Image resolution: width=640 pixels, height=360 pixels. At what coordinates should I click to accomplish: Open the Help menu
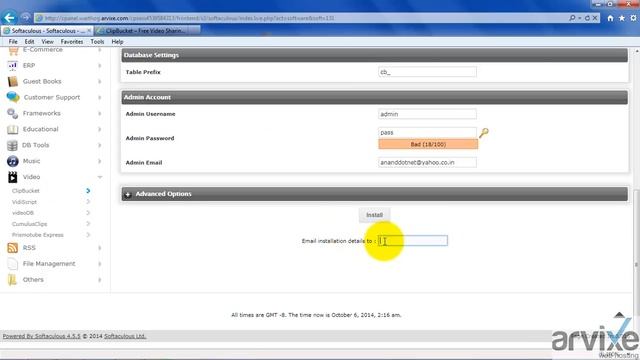point(117,42)
